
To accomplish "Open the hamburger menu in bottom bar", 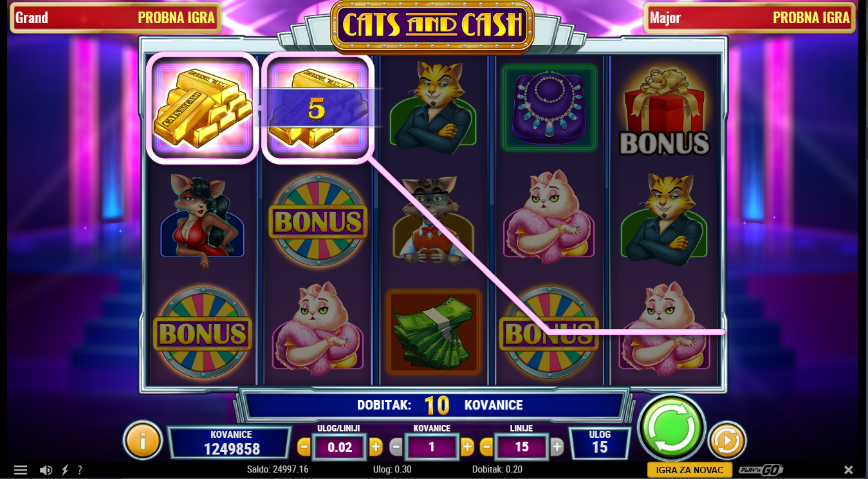I will click(x=21, y=470).
